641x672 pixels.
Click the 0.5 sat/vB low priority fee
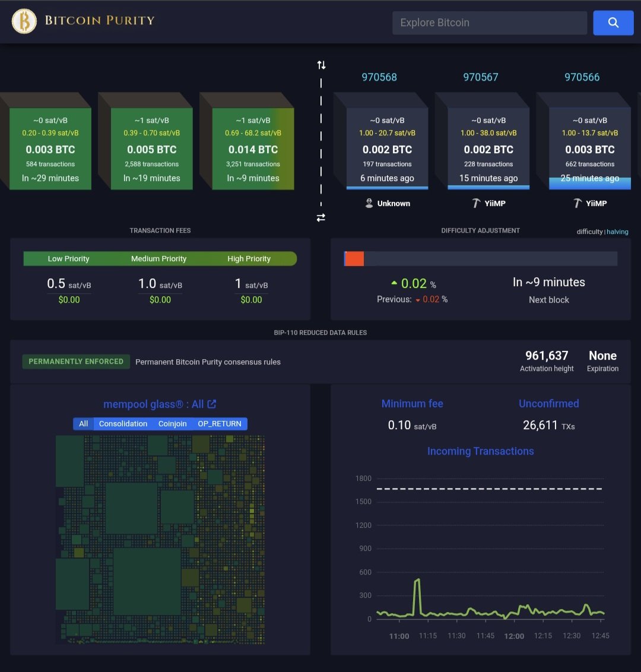69,284
